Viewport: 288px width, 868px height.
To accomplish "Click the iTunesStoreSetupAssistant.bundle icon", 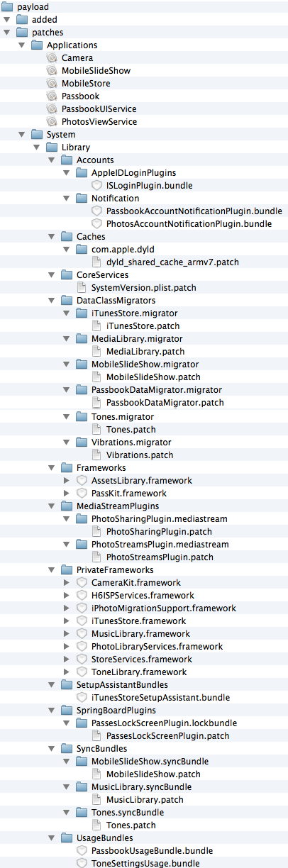I will (82, 698).
